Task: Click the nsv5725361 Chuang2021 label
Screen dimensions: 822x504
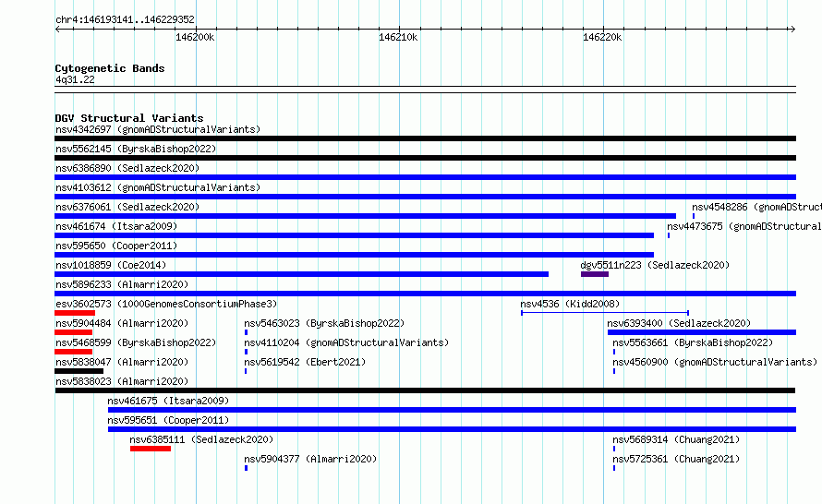Action: (676, 459)
